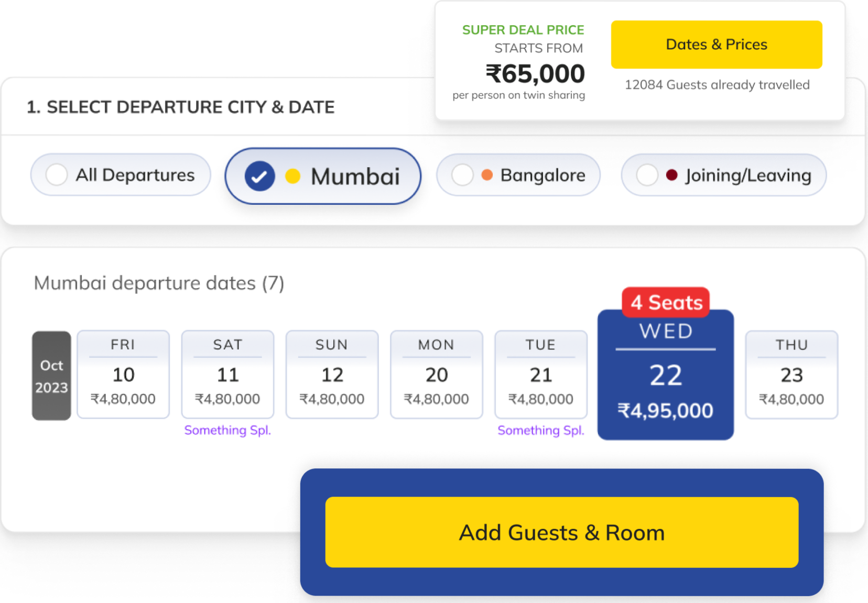Choose Bangalore as departure city

tap(462, 175)
